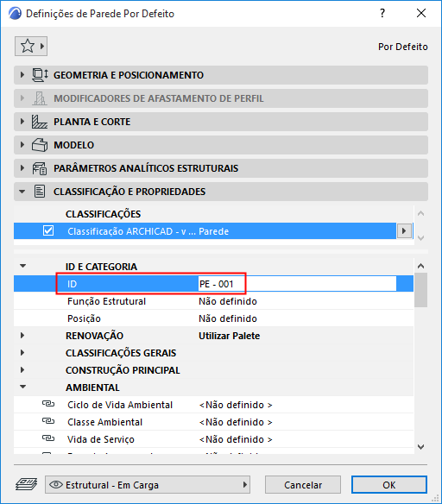Expand the Renovação property group
The height and width of the screenshot is (504, 442).
(22, 336)
